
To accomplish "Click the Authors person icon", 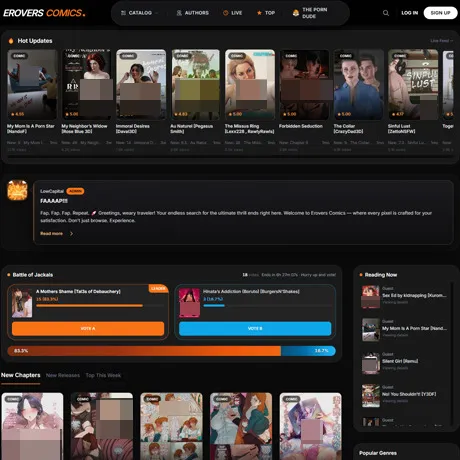I will point(179,13).
